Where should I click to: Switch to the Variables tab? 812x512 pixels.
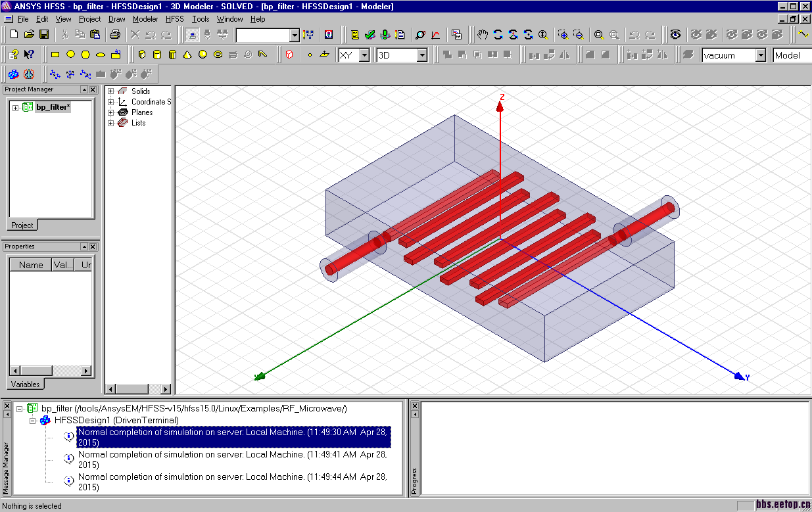(x=25, y=384)
